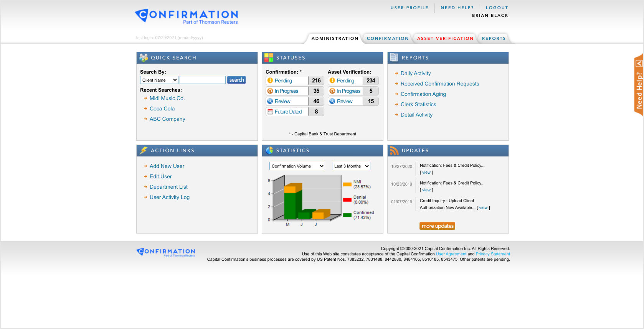Click the blue search button
Image resolution: width=644 pixels, height=329 pixels.
(236, 80)
